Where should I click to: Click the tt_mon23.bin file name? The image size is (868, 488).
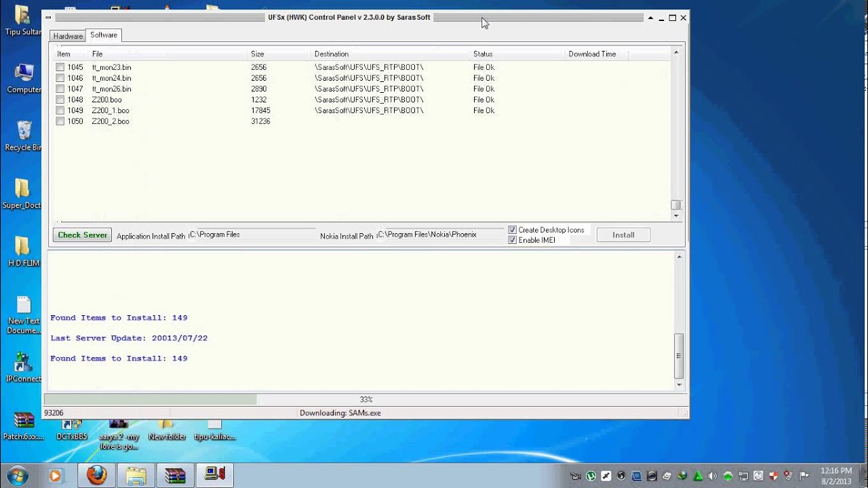(x=112, y=67)
